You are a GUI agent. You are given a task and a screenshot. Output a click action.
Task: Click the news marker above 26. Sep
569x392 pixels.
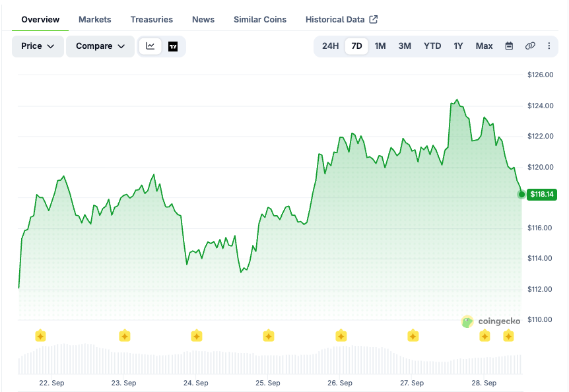(341, 336)
